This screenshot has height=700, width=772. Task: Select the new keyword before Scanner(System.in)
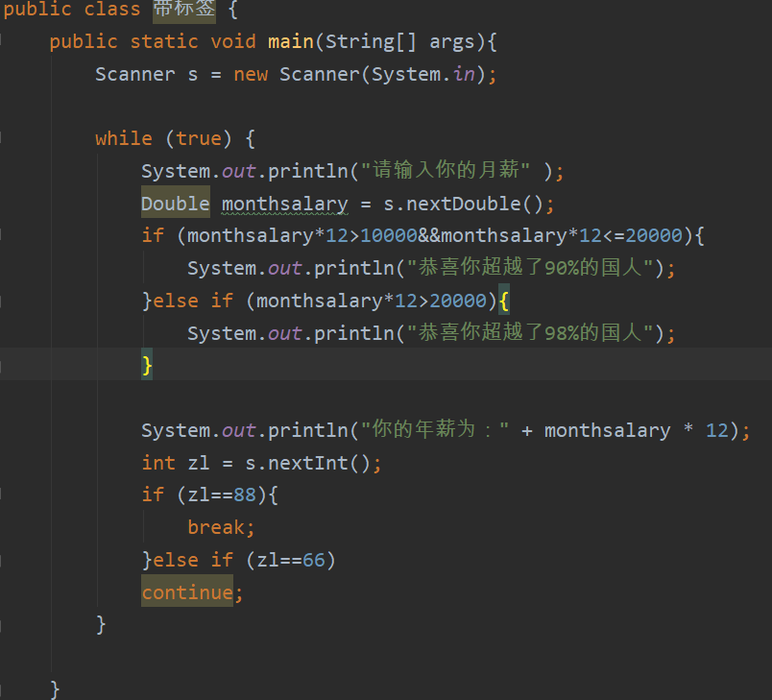coord(252,74)
